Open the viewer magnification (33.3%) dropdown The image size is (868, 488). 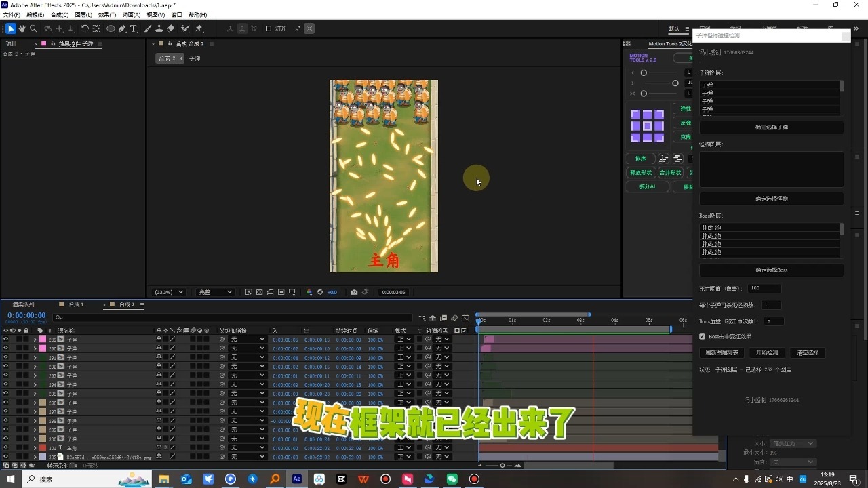tap(170, 292)
